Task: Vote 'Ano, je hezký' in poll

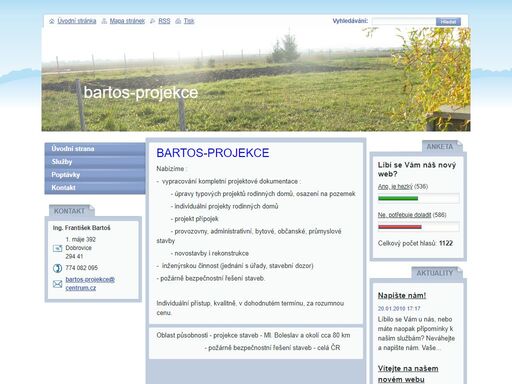Action: pos(395,187)
